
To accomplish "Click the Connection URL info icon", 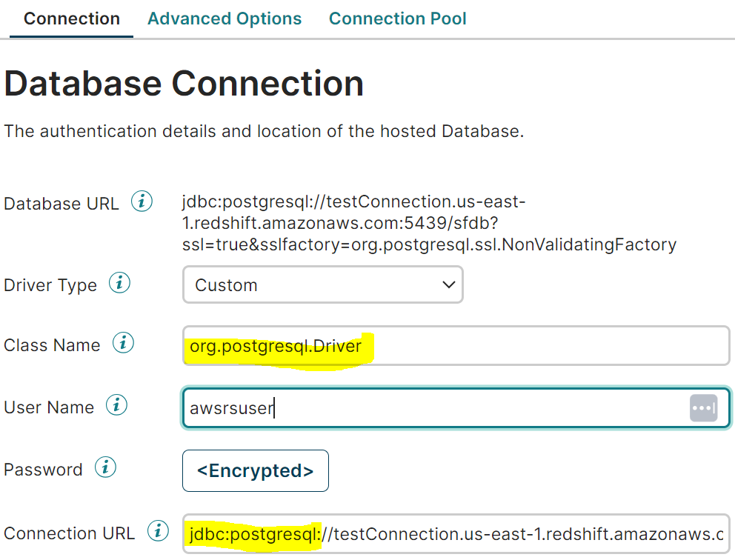I will 158,531.
